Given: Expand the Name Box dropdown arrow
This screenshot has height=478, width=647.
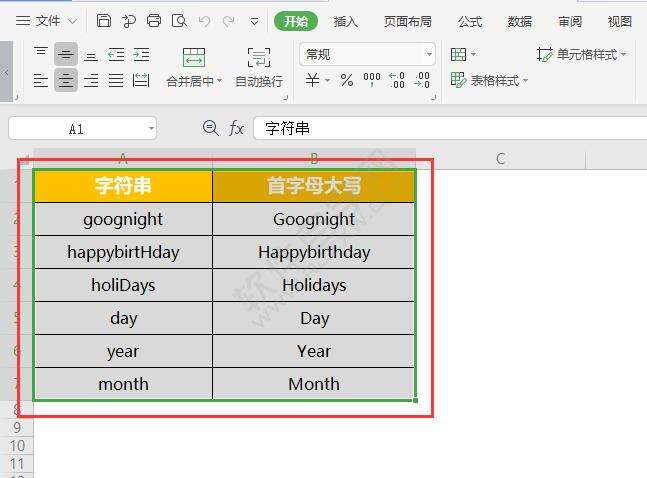Looking at the screenshot, I should (151, 129).
